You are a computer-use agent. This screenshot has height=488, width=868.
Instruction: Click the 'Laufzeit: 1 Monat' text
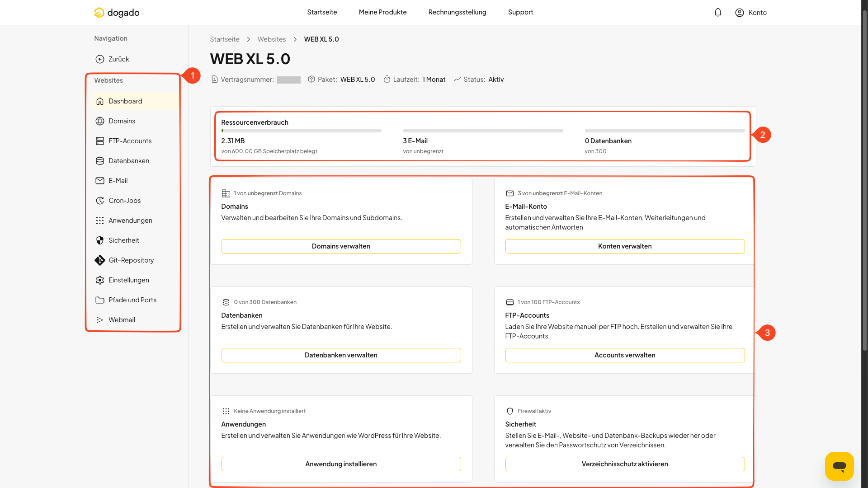(x=419, y=80)
